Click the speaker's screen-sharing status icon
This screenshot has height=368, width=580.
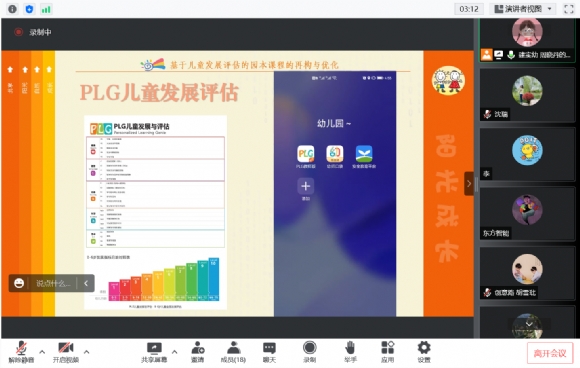coord(499,55)
